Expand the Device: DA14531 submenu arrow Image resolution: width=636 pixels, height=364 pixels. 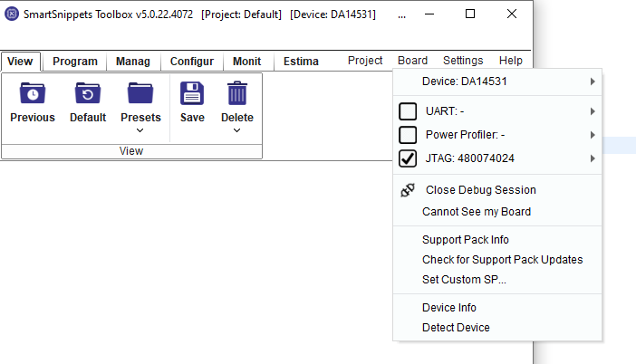click(593, 81)
